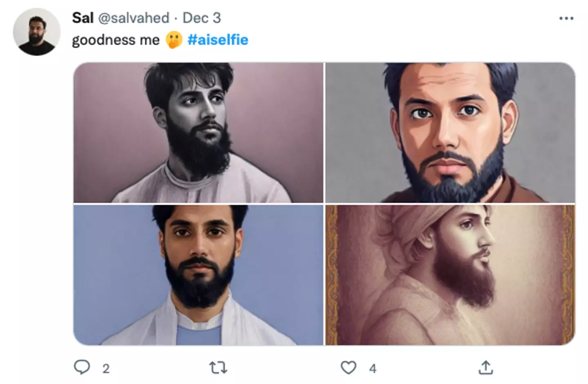The height and width of the screenshot is (384, 588).
Task: View the likes count of 4
Action: point(372,369)
